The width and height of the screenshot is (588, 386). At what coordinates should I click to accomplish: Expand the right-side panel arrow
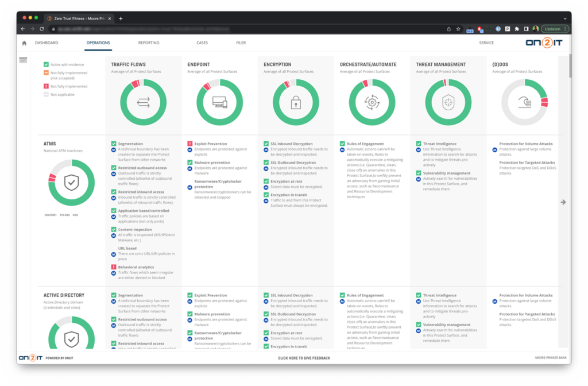tap(564, 202)
